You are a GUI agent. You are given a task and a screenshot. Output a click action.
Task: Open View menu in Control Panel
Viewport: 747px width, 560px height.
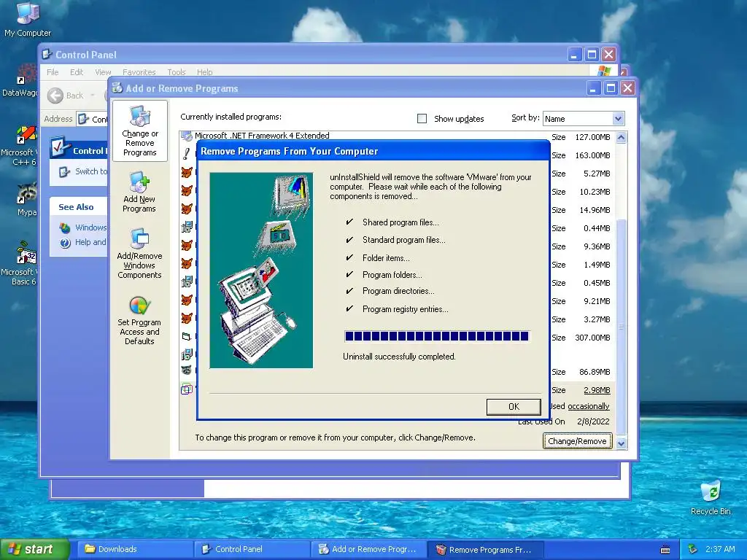pos(103,72)
